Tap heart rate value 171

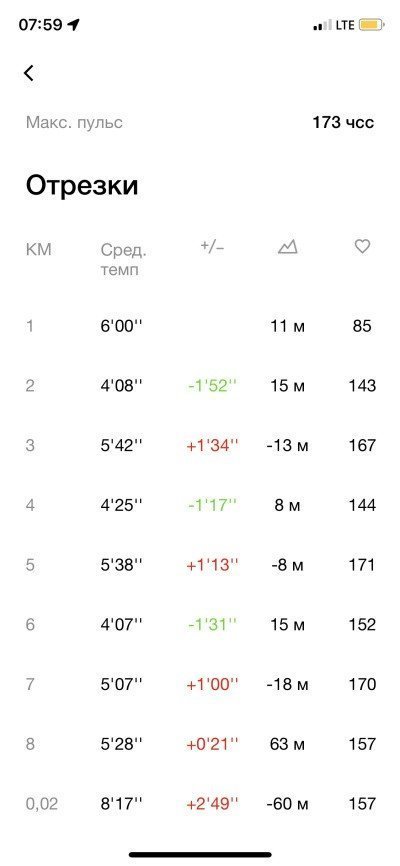click(362, 564)
